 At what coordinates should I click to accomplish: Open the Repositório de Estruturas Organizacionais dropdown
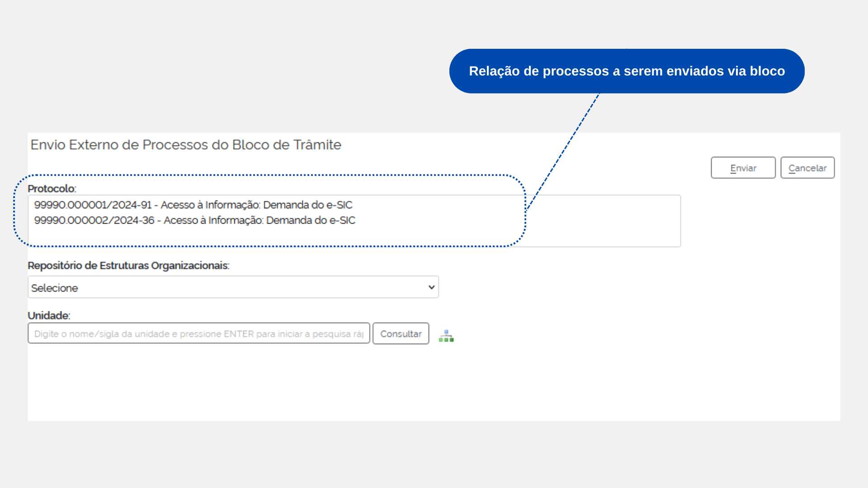coord(233,287)
